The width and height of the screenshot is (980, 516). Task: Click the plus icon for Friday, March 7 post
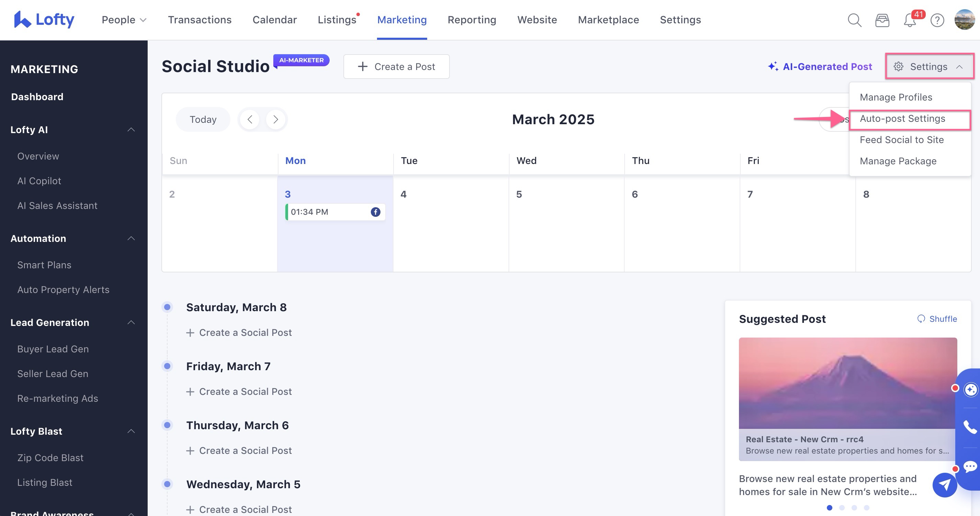(190, 392)
